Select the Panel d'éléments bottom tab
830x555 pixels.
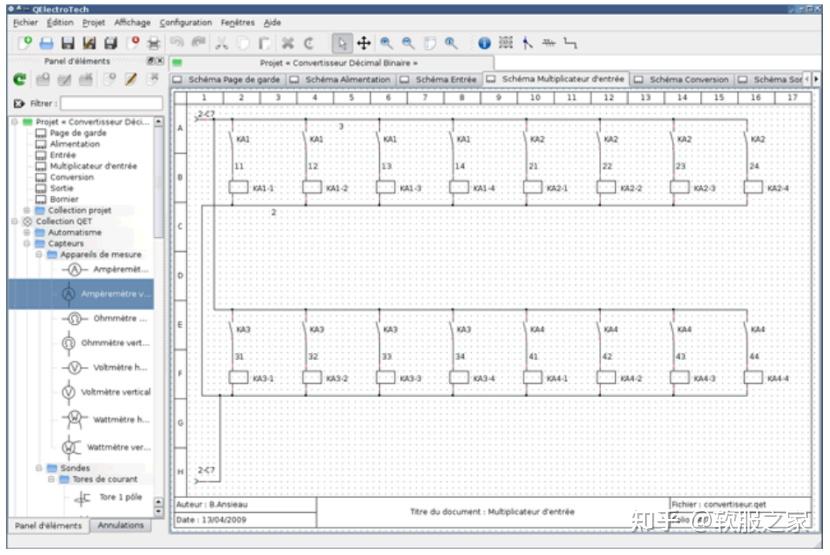pos(48,525)
